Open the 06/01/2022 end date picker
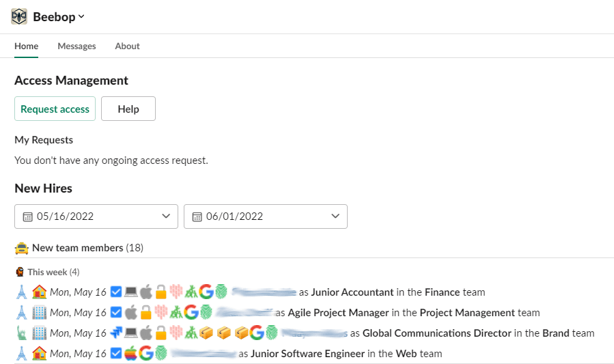 click(x=266, y=216)
